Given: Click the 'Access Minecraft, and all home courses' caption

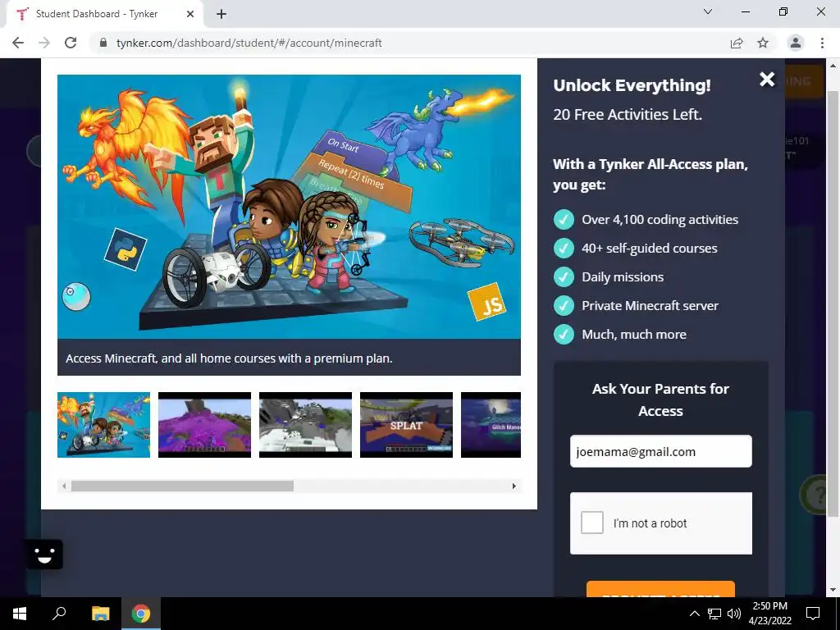Looking at the screenshot, I should (230, 358).
